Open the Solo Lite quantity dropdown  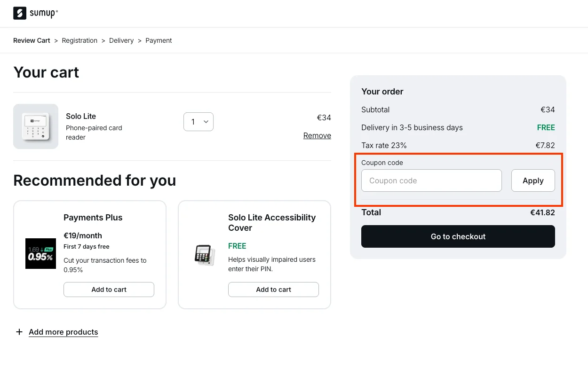[x=198, y=122]
